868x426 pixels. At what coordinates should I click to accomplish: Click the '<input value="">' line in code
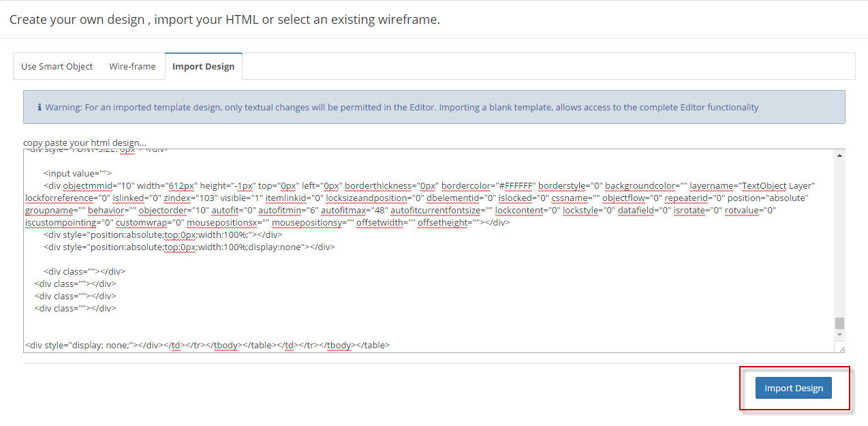tap(78, 173)
